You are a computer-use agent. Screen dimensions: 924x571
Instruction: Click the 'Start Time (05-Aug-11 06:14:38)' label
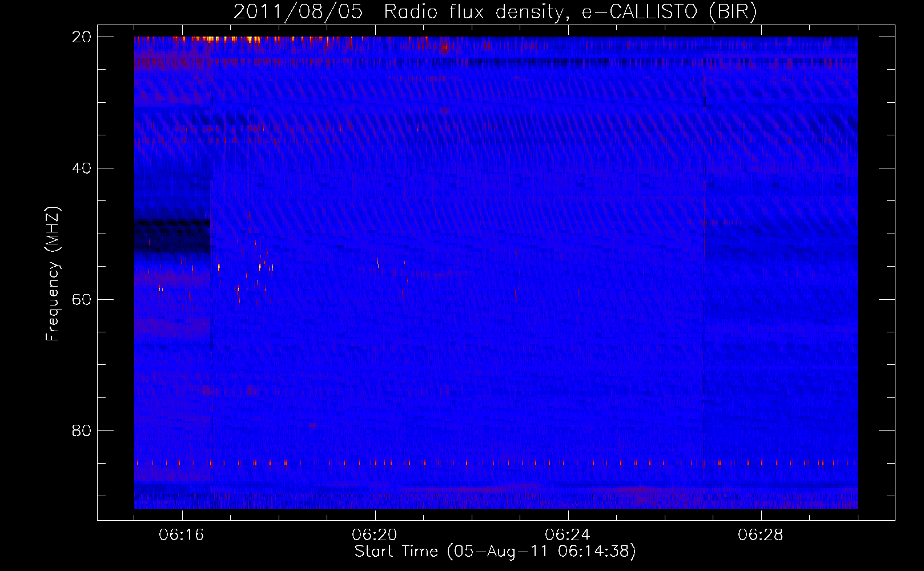coord(495,552)
